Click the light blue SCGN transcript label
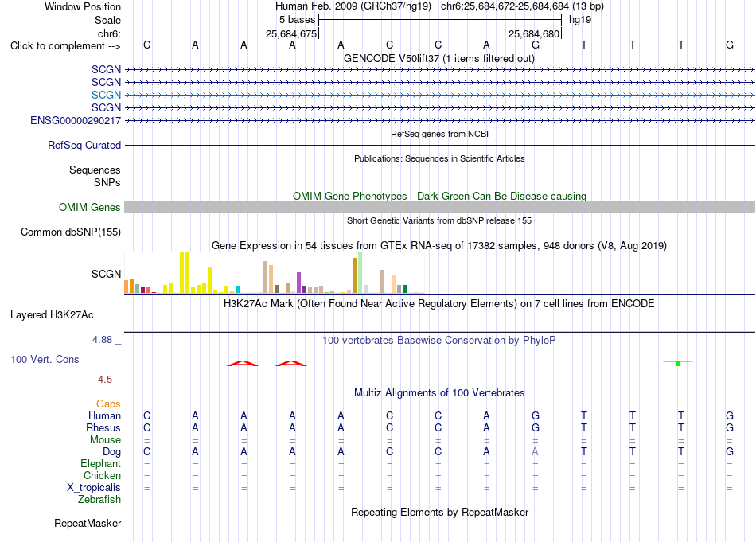This screenshot has height=542, width=756. 106,95
